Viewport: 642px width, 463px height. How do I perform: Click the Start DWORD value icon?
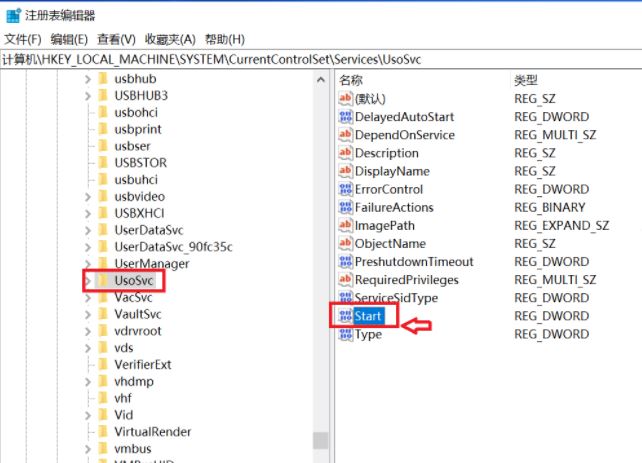345,316
